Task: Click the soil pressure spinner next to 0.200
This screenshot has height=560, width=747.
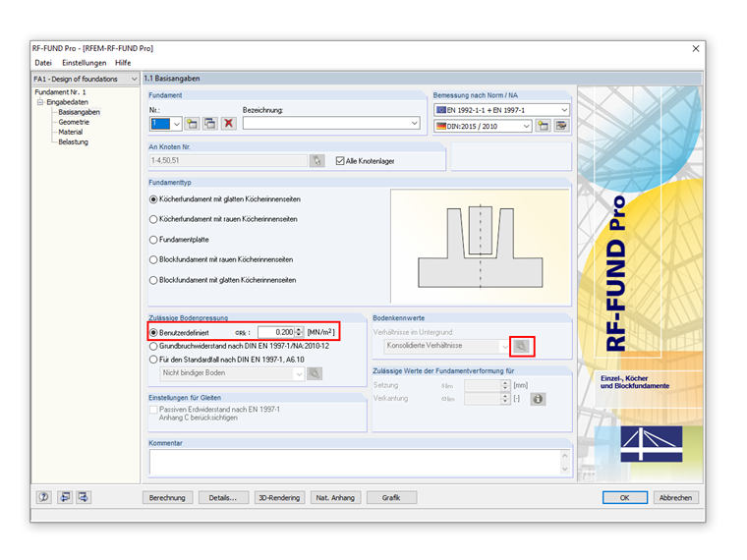Action: click(299, 332)
